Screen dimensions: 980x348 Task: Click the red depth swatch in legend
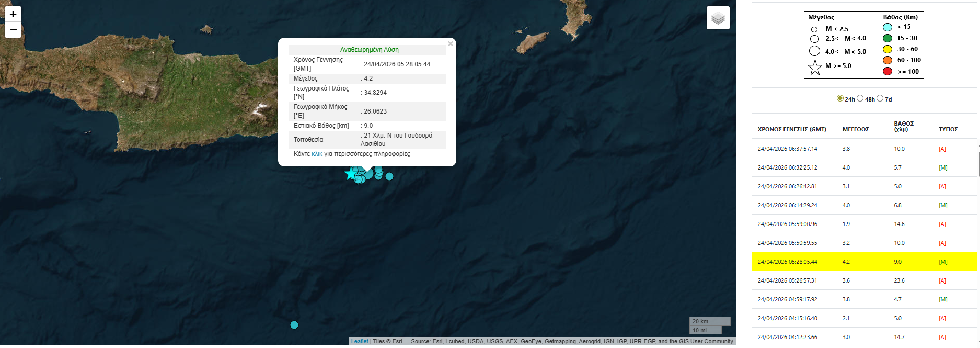click(x=887, y=71)
